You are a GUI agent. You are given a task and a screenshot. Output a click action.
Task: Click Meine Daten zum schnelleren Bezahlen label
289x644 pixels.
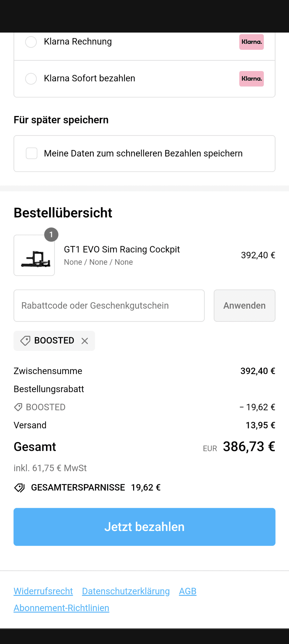[143, 153]
